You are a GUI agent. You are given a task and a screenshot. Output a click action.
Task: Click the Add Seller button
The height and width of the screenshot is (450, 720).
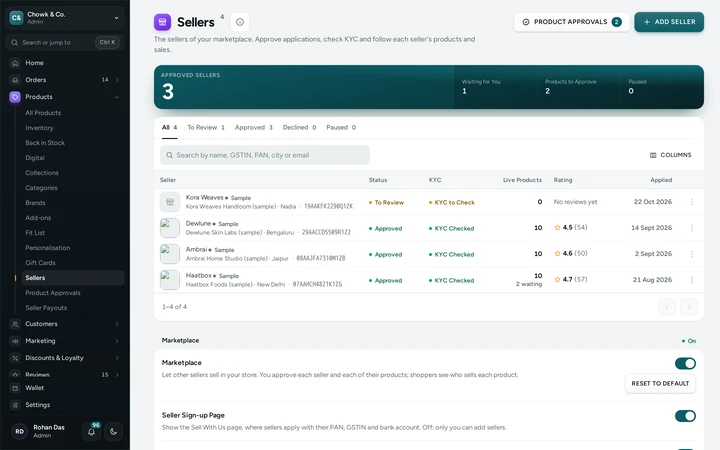click(x=669, y=22)
